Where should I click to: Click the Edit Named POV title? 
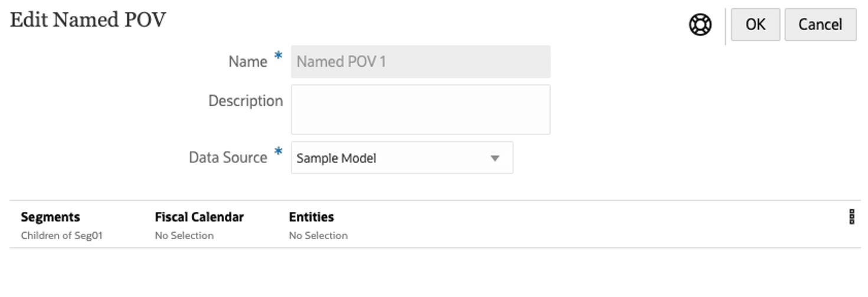tap(88, 20)
